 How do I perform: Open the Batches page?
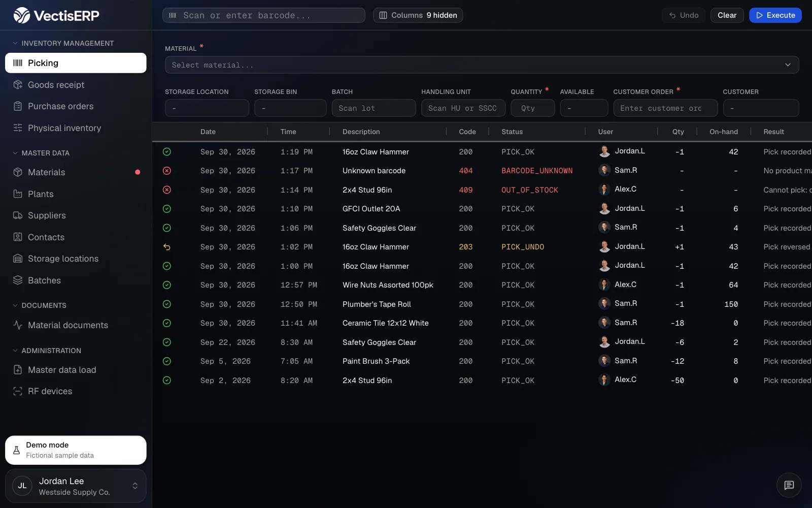pos(76,280)
